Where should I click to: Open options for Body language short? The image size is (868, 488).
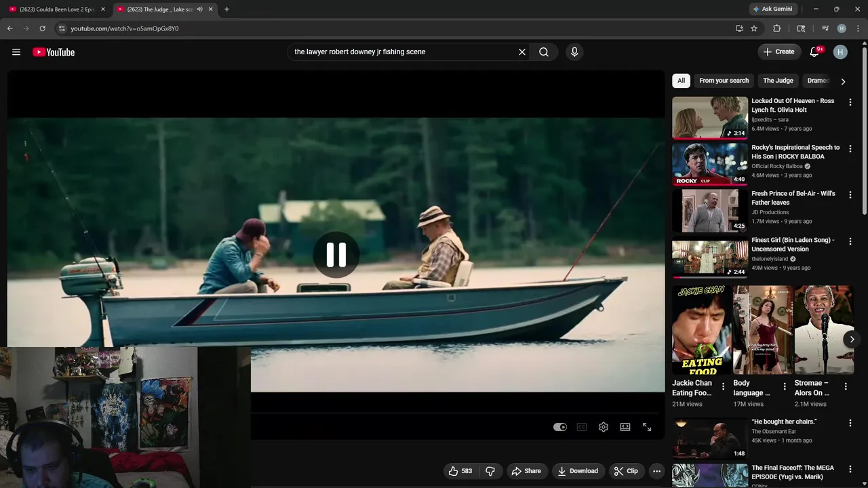785,386
